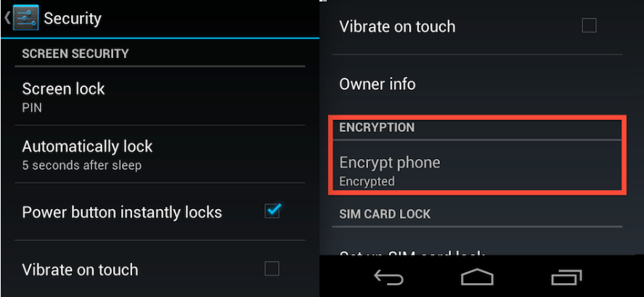Open the Encrypt phone setting
The height and width of the screenshot is (297, 644).
point(477,169)
